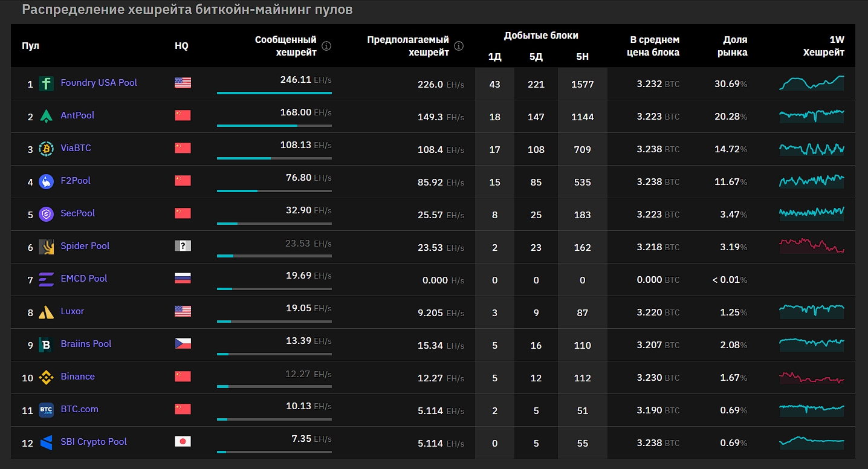Click the unknown-country flag in Spider Pool row
868x469 pixels.
click(x=183, y=246)
